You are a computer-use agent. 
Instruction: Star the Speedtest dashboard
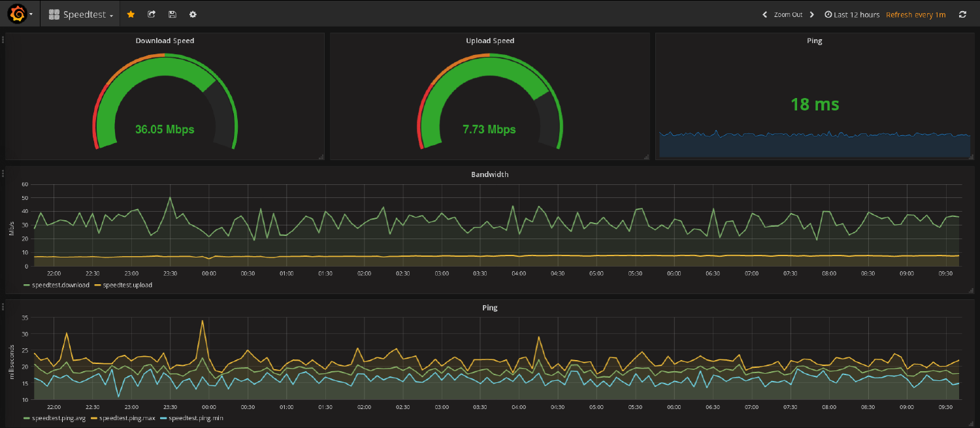[131, 14]
